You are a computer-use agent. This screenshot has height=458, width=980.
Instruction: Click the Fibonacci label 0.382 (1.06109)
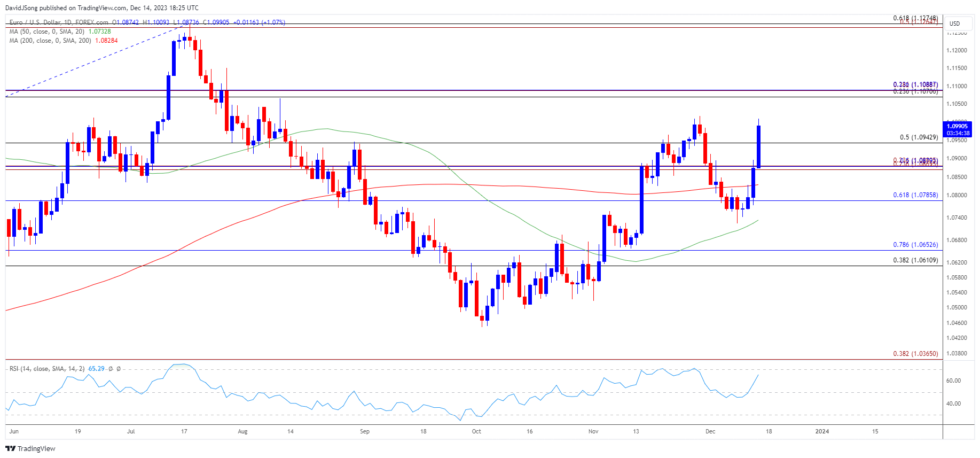(x=915, y=260)
